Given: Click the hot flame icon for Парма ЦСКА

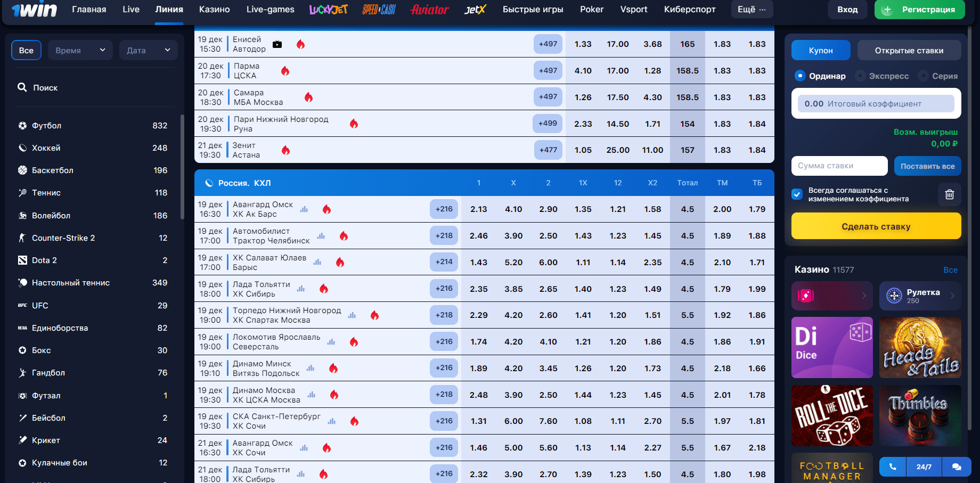Looking at the screenshot, I should [285, 71].
